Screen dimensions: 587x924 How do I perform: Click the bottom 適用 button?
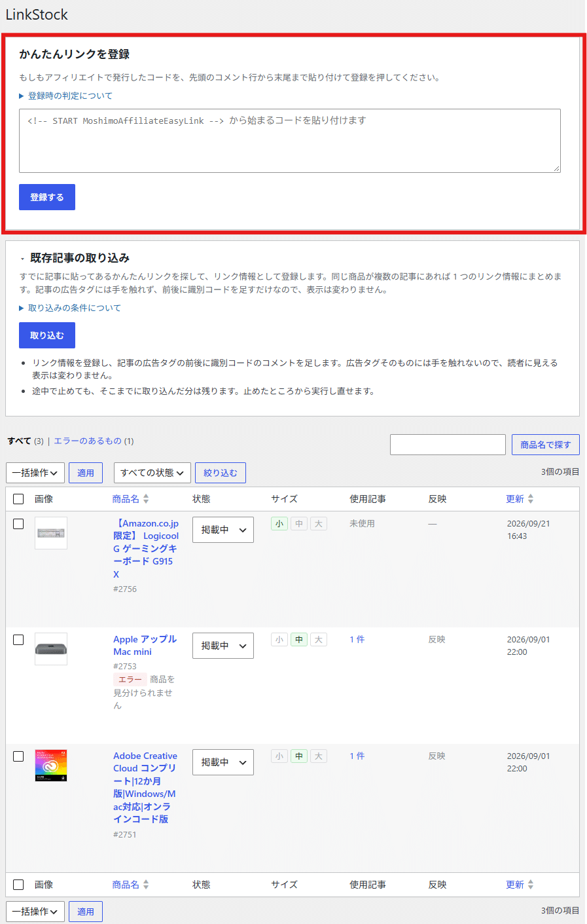point(86,912)
